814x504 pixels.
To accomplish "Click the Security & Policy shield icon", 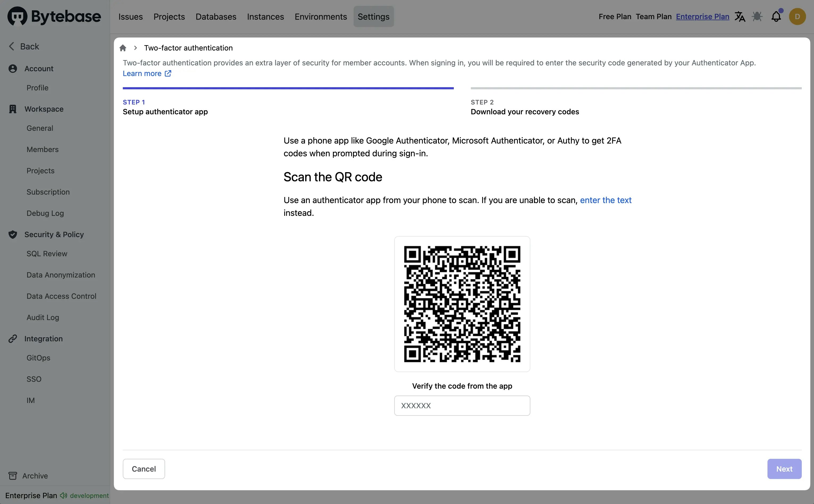I will [x=13, y=234].
